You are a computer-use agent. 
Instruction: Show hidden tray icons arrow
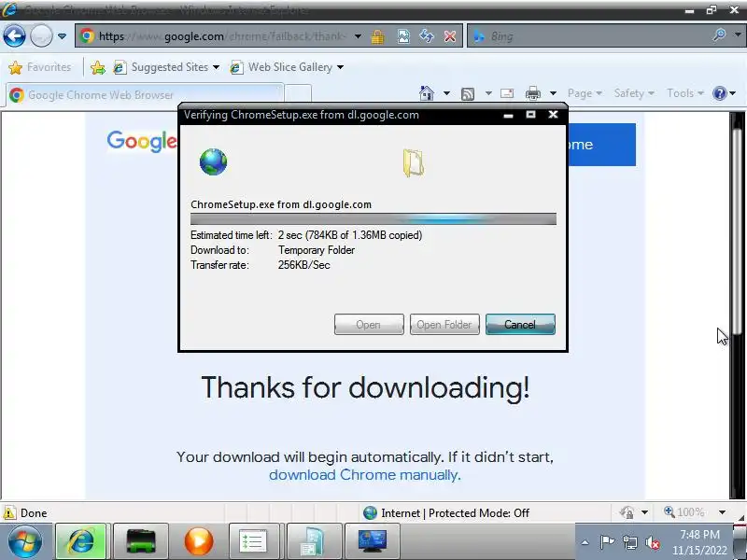click(x=585, y=542)
